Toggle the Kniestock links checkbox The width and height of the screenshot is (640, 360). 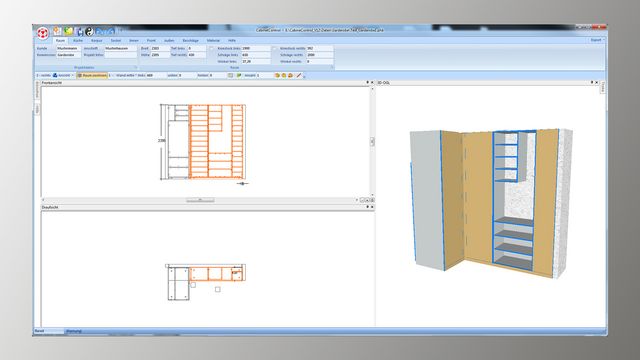tap(211, 48)
